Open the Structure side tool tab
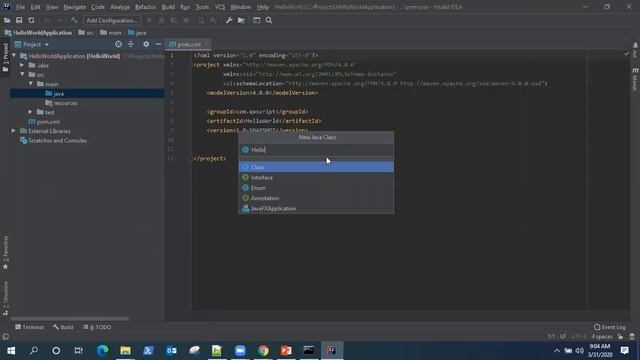 (x=5, y=298)
